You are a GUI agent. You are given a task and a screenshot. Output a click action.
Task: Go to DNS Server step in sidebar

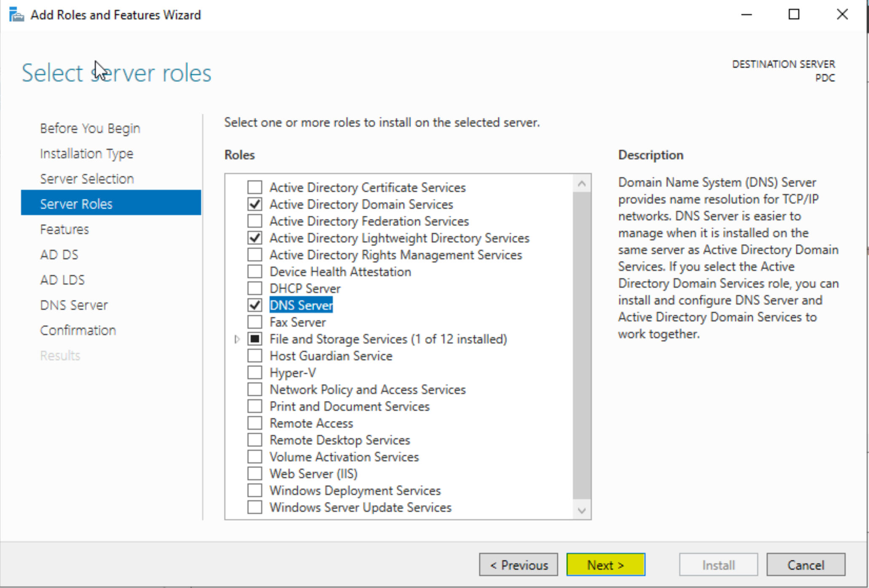74,305
